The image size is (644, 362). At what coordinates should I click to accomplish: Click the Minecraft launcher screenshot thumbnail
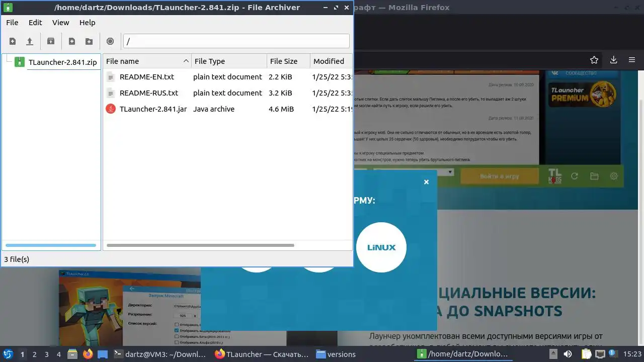coord(130,308)
